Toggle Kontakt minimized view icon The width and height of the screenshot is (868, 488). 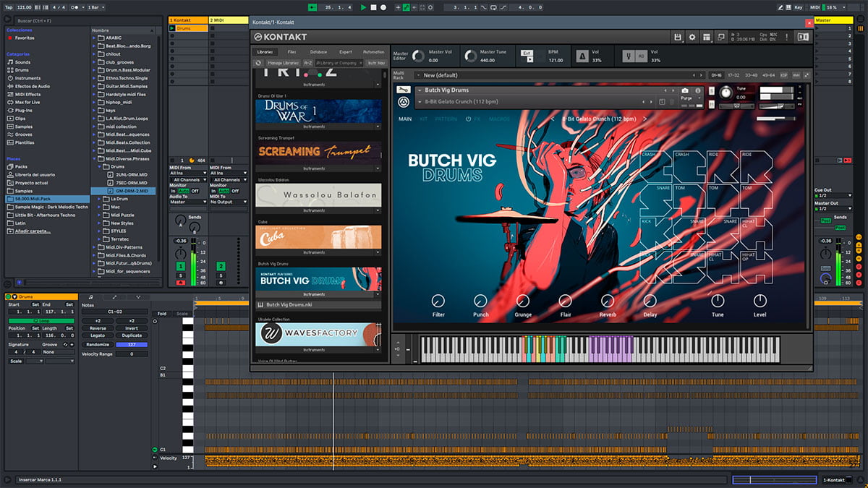click(x=720, y=37)
